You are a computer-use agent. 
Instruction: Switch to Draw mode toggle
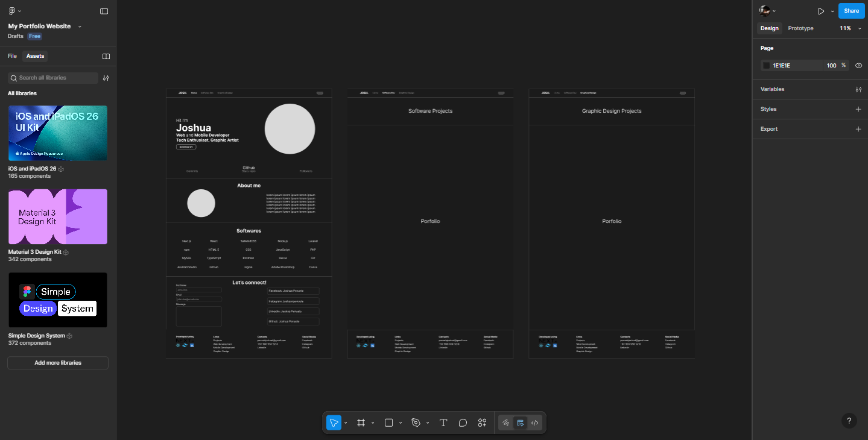[506, 423]
